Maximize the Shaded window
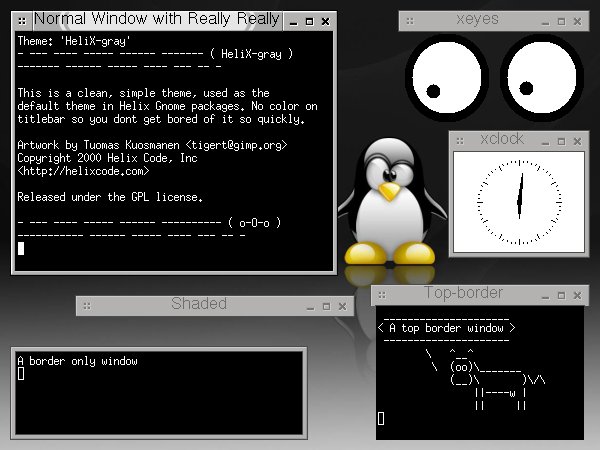This screenshot has height=450, width=600. click(326, 307)
